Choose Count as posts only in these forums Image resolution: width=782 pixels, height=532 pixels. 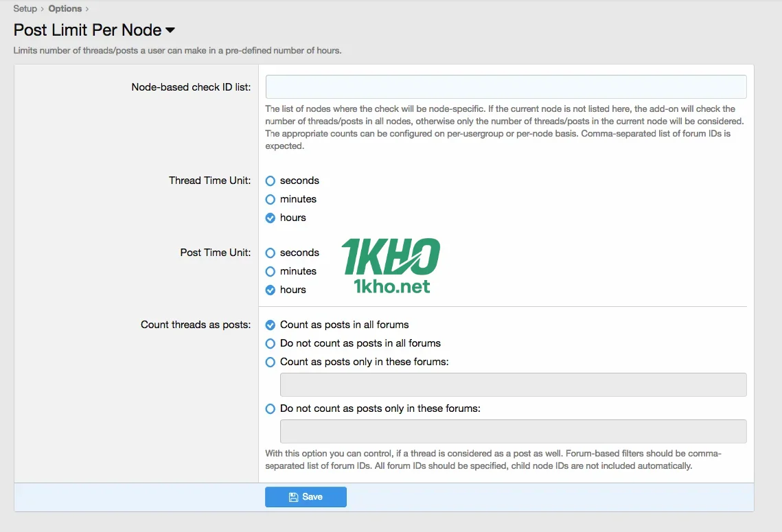click(x=271, y=362)
